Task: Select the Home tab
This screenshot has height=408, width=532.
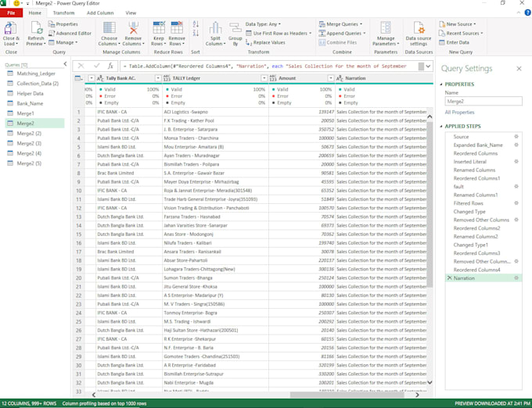Action: click(35, 13)
